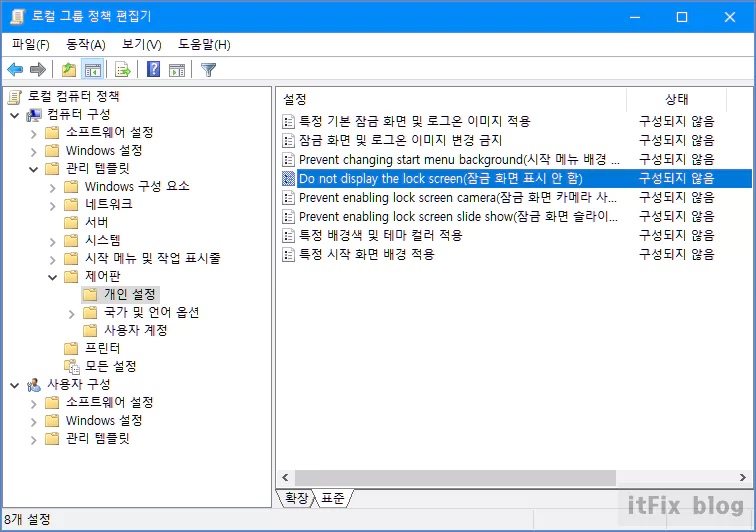Switch to the 표준 tab
The height and width of the screenshot is (532, 756).
click(x=333, y=498)
